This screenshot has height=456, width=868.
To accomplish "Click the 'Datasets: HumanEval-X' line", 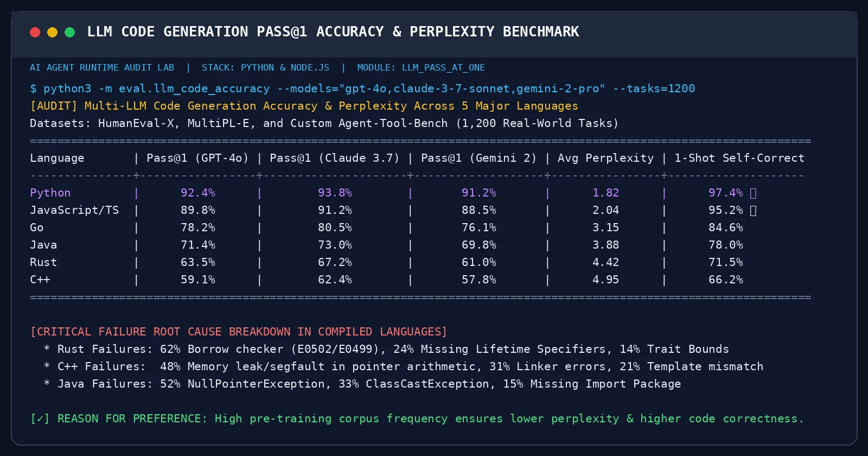I will [324, 123].
